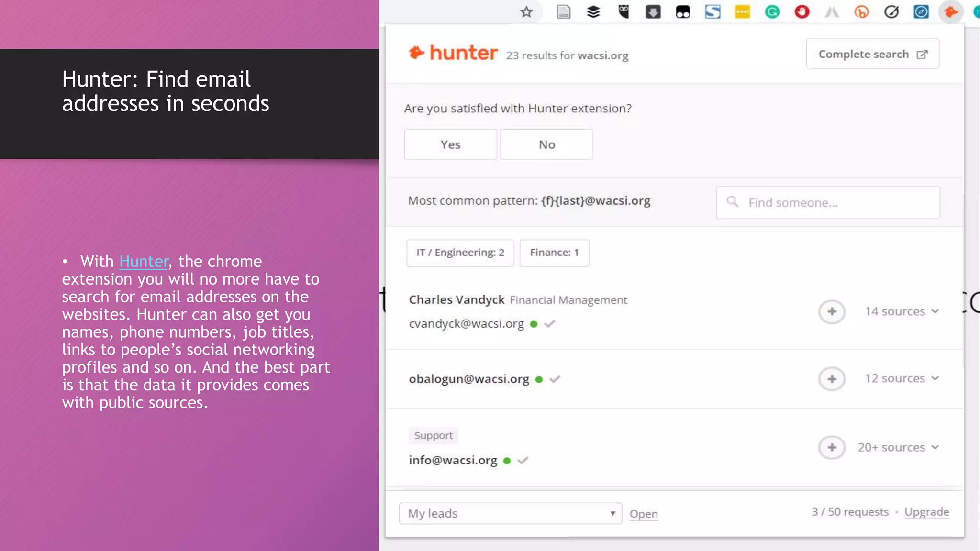
Task: Focus the Find someone search field
Action: tap(828, 203)
